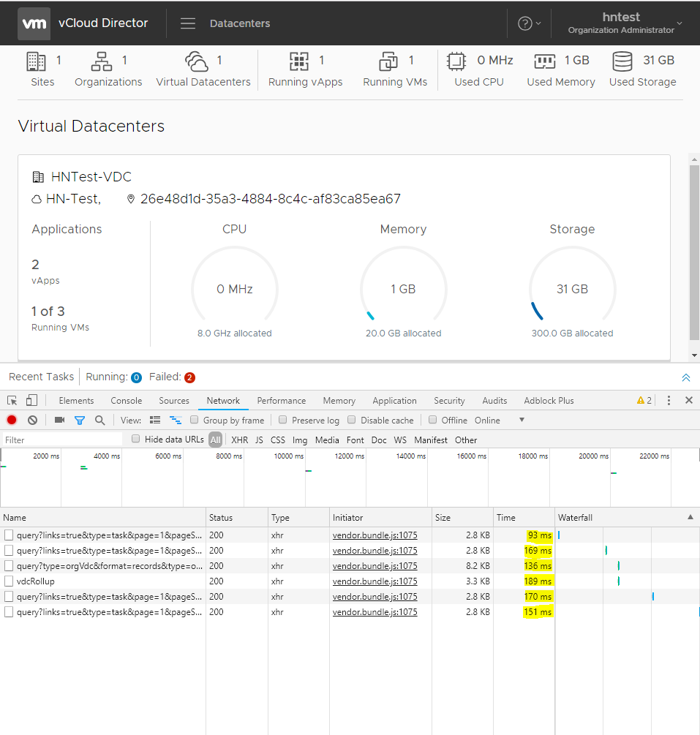The height and width of the screenshot is (735, 700).
Task: Select the vdcRollup request row checkbox
Action: pyautogui.click(x=9, y=581)
